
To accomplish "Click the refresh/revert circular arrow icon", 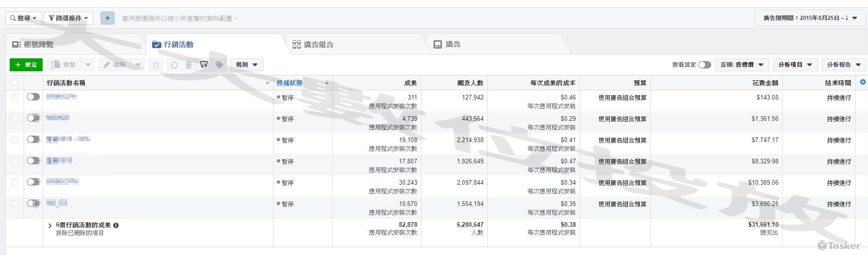I will click(174, 65).
